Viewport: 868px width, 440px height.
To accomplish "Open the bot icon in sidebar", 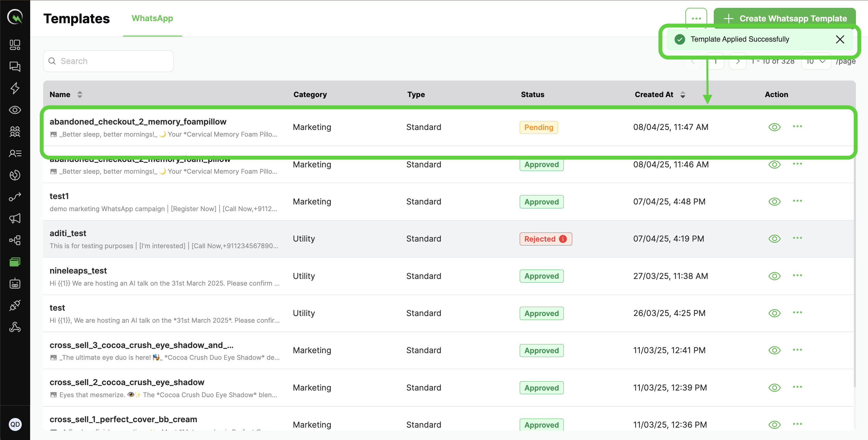I will [x=15, y=283].
